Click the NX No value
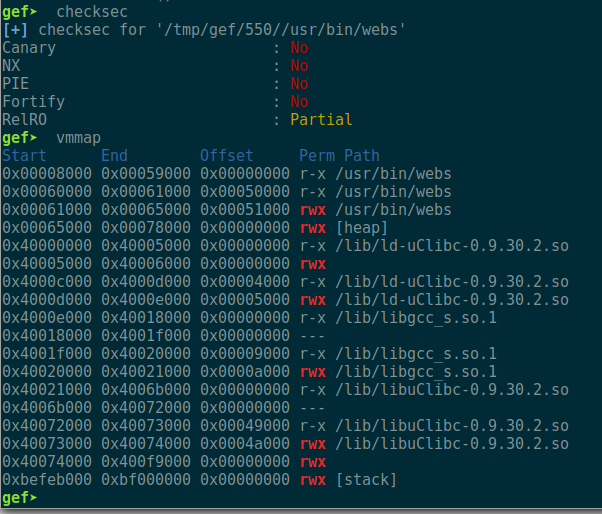Viewport: 602px width, 514px height. point(299,66)
